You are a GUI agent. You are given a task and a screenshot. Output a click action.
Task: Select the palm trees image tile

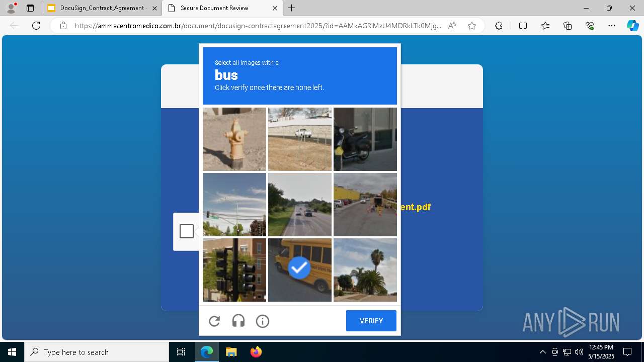coord(365,270)
